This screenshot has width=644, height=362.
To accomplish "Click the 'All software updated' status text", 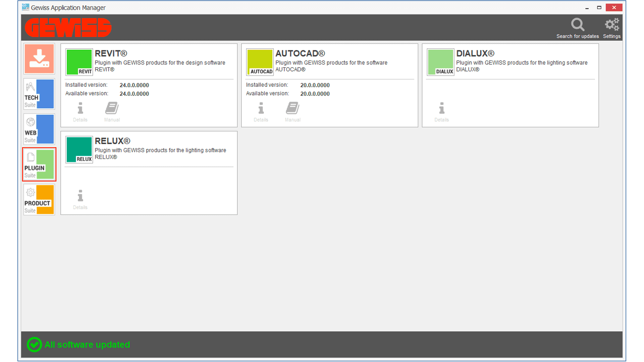I will coord(87,345).
